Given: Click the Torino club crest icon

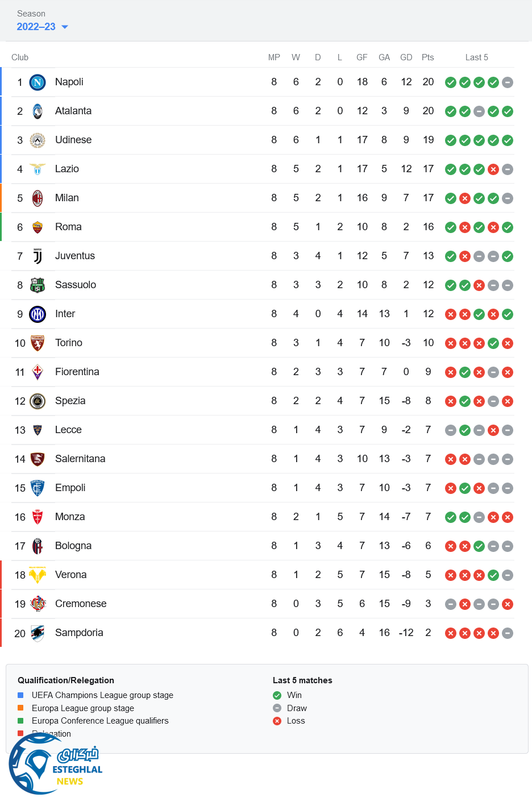Looking at the screenshot, I should pos(38,343).
